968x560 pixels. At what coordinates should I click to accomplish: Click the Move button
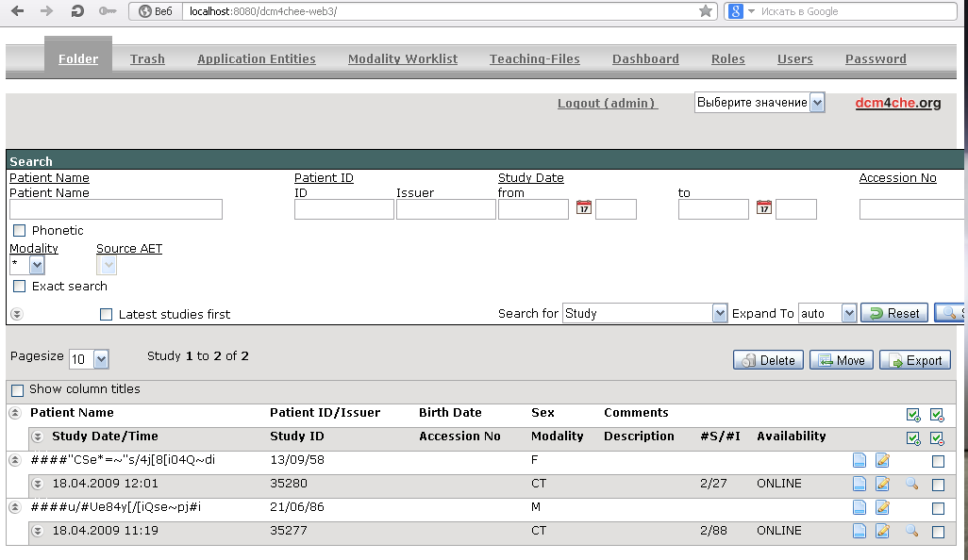click(841, 360)
